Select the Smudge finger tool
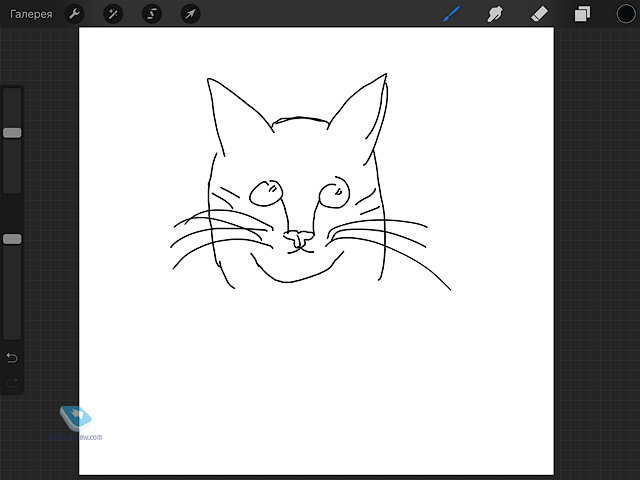This screenshot has width=640, height=480. 495,14
